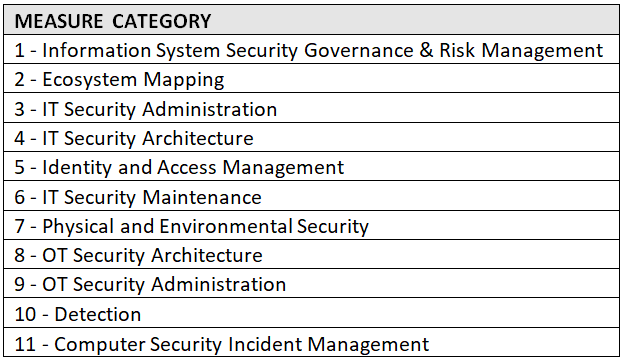Screen dimensions: 624x361
Task: Click the Detection row
Action: pos(312,313)
